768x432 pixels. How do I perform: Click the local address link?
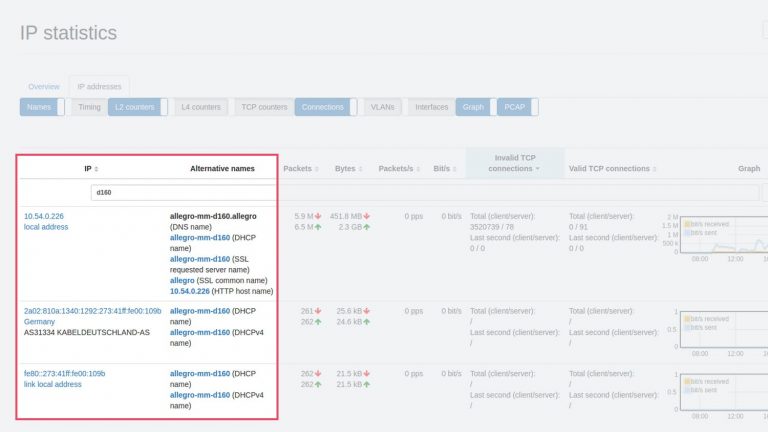click(x=46, y=227)
